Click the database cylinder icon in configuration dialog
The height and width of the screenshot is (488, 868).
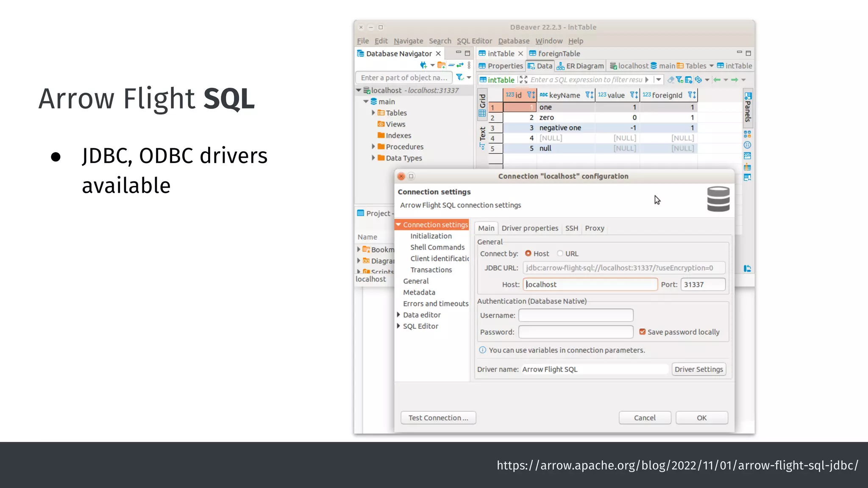[718, 199]
